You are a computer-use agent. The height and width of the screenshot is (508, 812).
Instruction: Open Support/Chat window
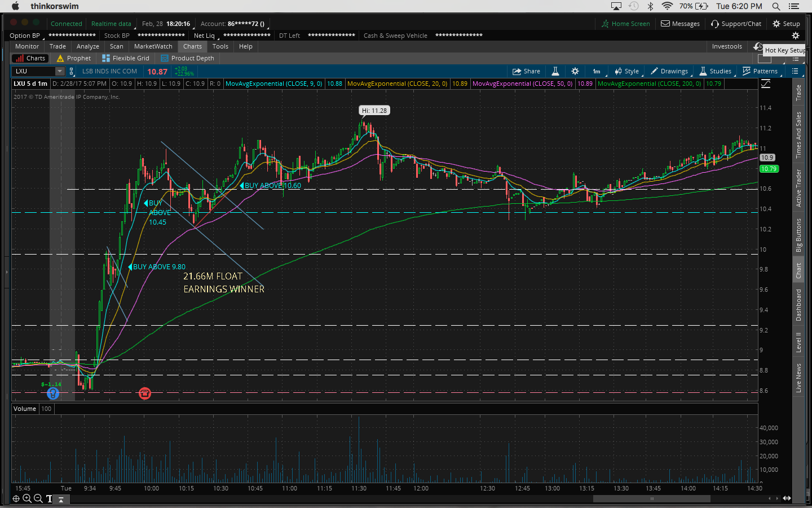pos(736,24)
